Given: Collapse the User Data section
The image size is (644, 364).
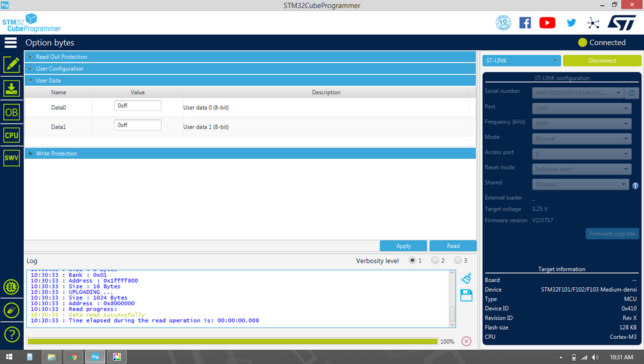Looking at the screenshot, I should 250,81.
